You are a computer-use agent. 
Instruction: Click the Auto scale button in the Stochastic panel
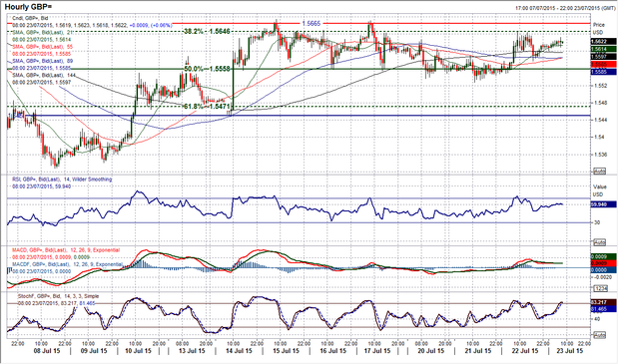click(x=599, y=335)
